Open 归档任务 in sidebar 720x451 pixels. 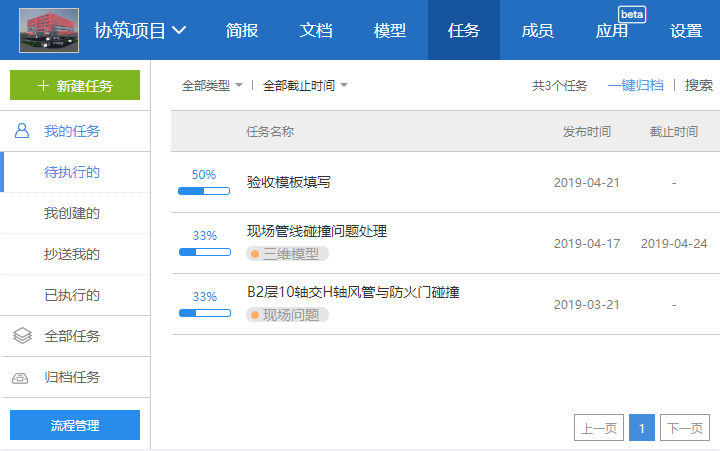coord(75,377)
